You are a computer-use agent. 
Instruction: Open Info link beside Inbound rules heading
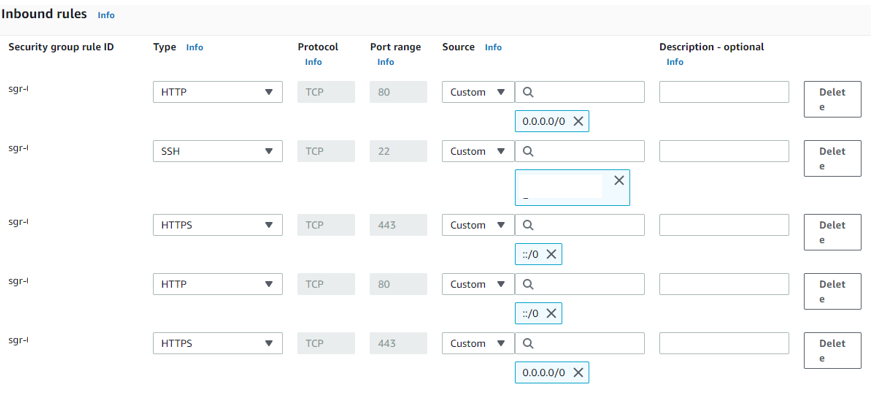click(106, 16)
